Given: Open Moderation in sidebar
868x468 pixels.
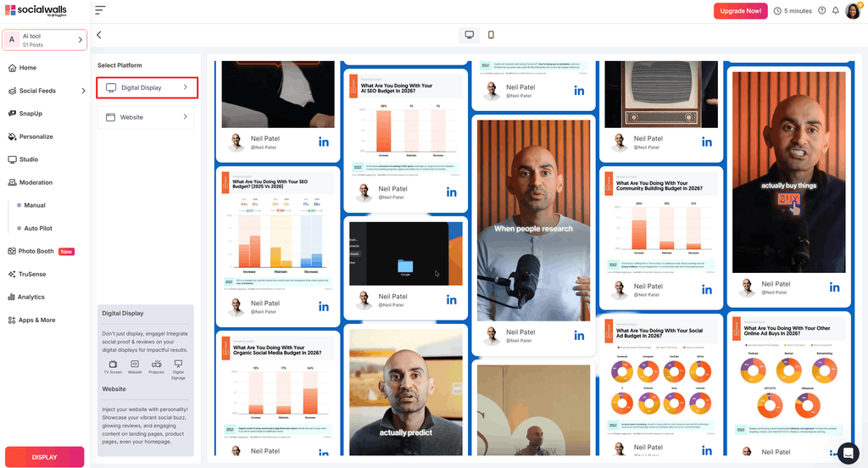Looking at the screenshot, I should click(36, 183).
